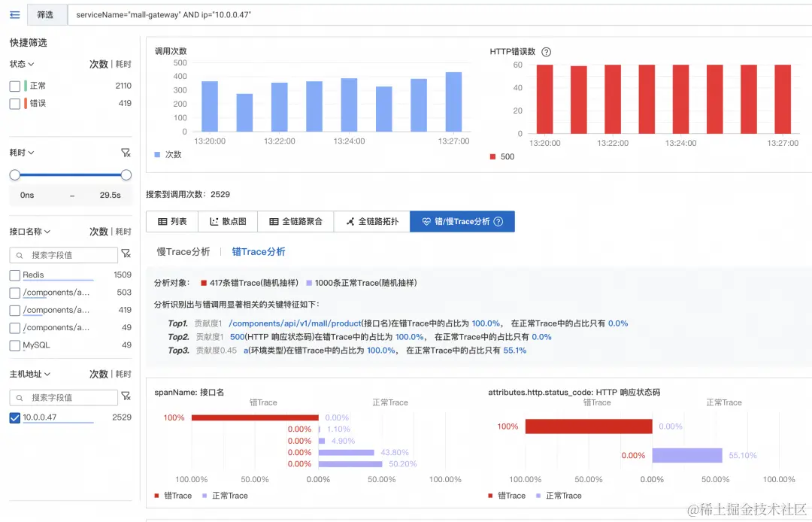
Task: Switch to the 列表 list view
Action: pyautogui.click(x=172, y=221)
